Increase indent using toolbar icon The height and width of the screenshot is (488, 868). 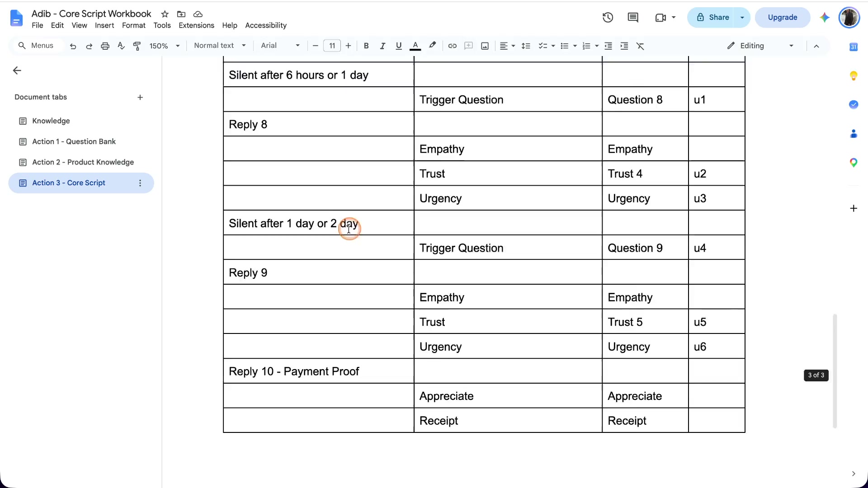tap(624, 46)
